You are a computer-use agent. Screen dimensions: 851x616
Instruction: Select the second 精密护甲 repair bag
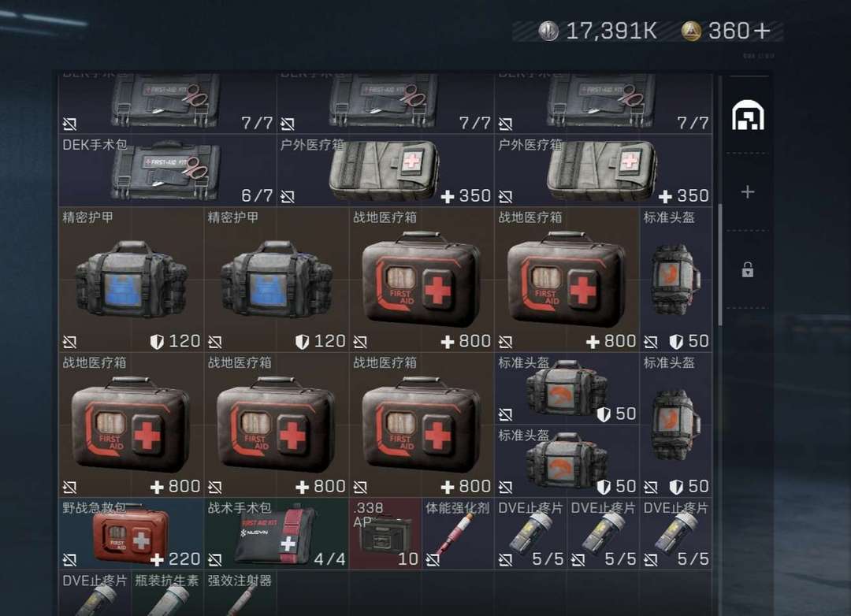point(277,280)
